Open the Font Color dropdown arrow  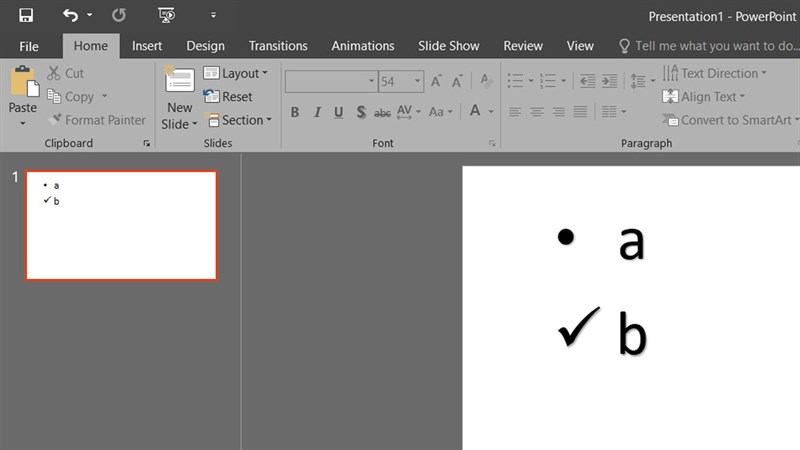[491, 111]
